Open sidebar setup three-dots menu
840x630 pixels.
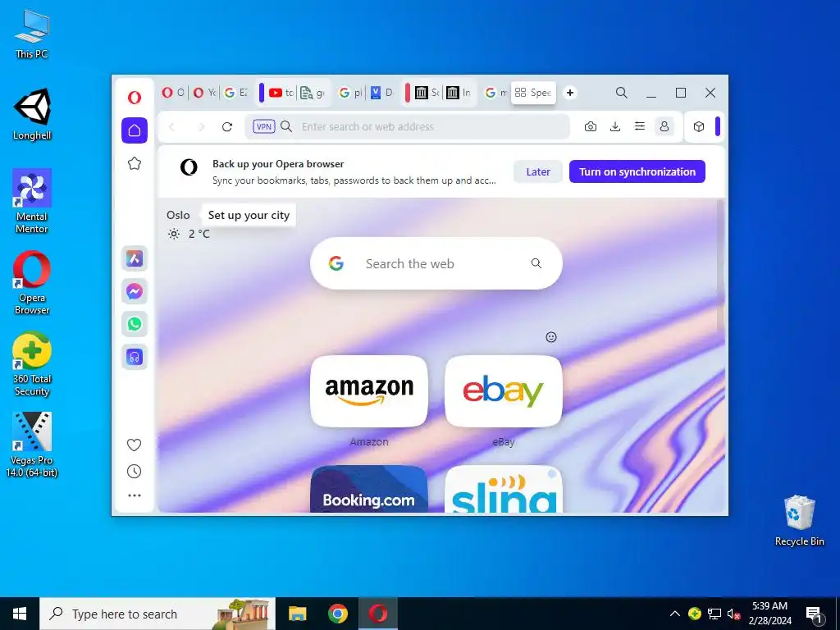tap(135, 495)
